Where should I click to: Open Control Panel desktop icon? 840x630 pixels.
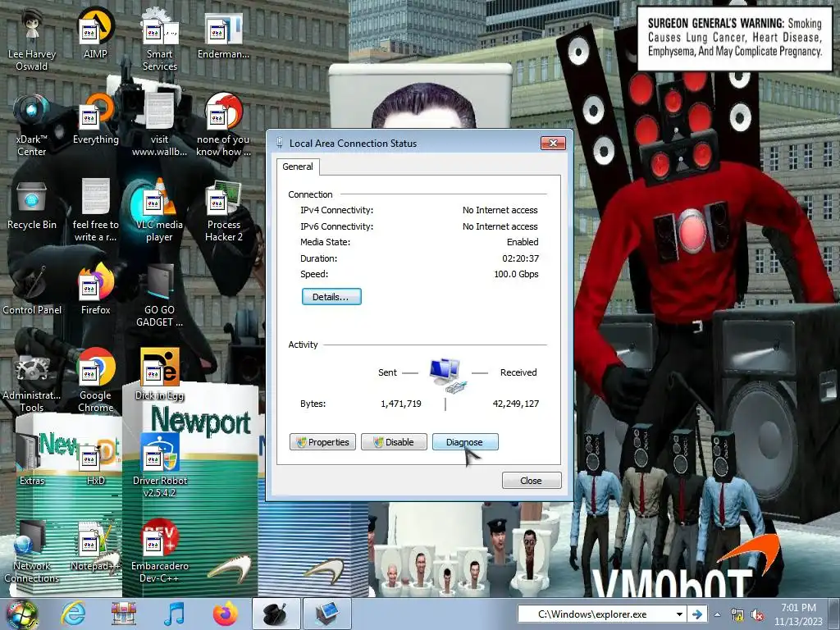pos(32,291)
